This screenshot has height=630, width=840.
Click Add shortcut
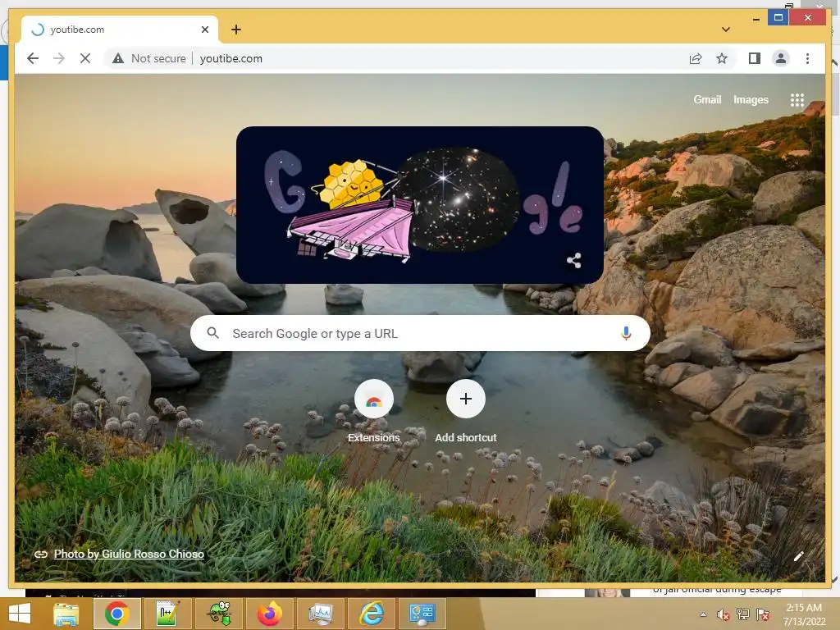pyautogui.click(x=466, y=412)
